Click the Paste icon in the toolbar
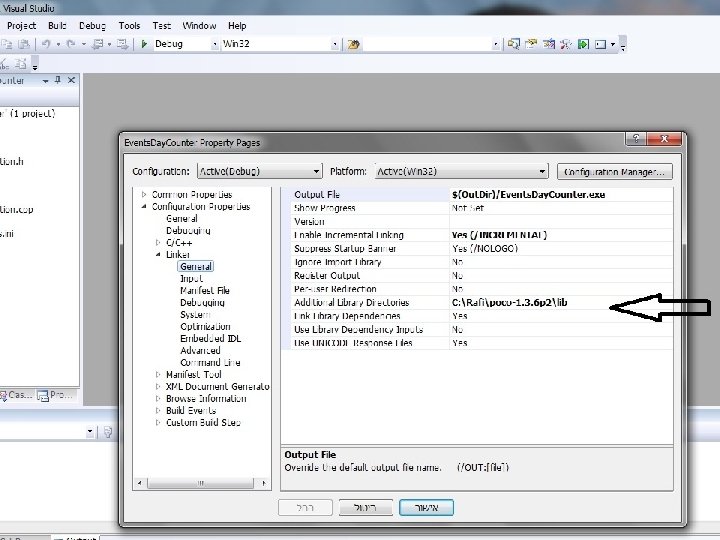Viewport: 720px width, 540px height. (x=24, y=45)
